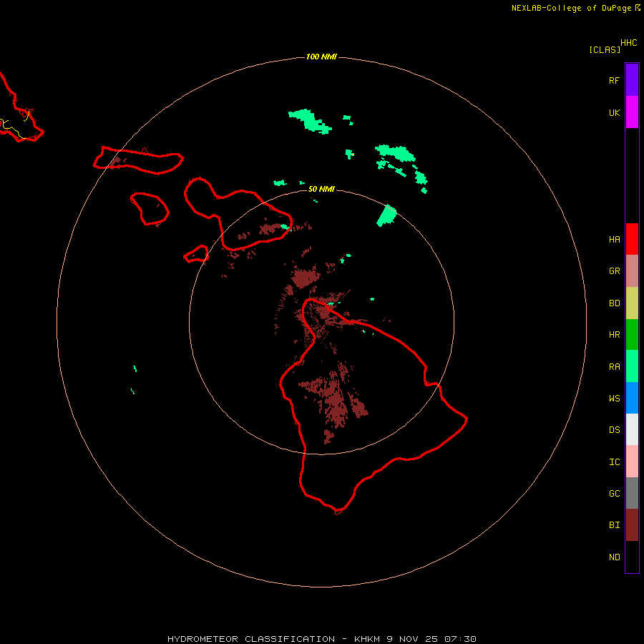
Task: Click the 'HHC' product code text
Action: coord(628,43)
